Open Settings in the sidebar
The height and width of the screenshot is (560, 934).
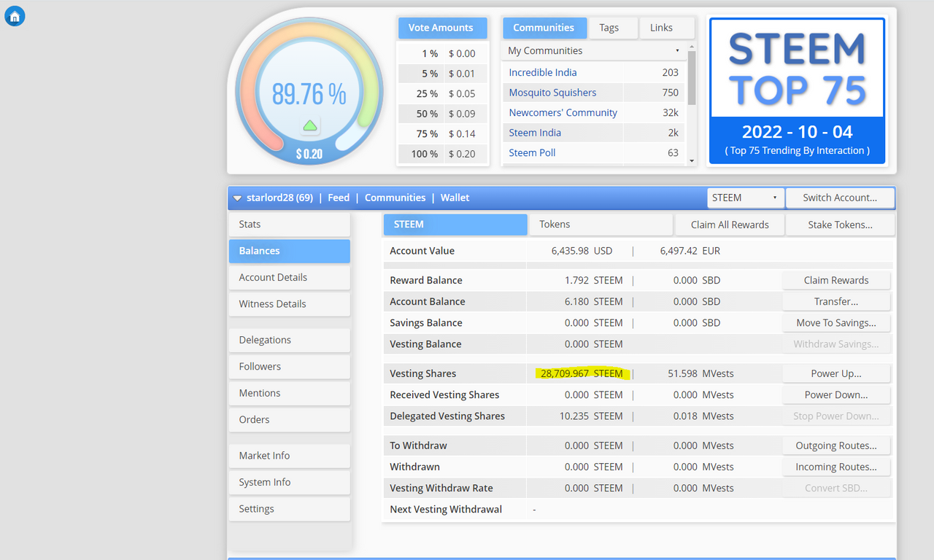pyautogui.click(x=290, y=509)
